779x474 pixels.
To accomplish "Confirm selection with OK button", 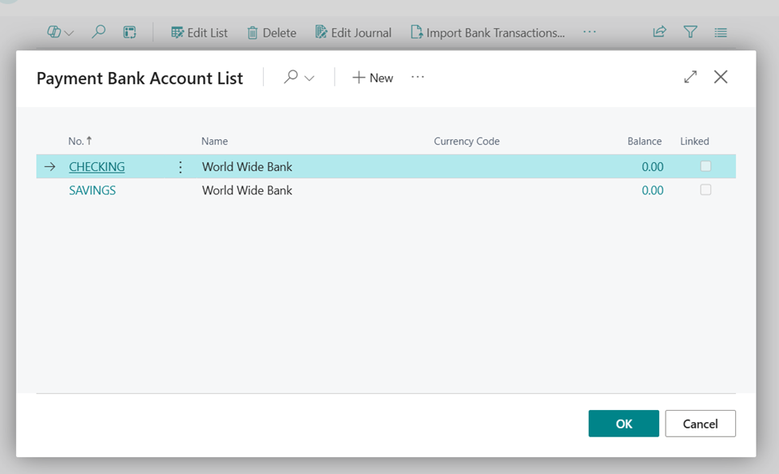I will [623, 423].
